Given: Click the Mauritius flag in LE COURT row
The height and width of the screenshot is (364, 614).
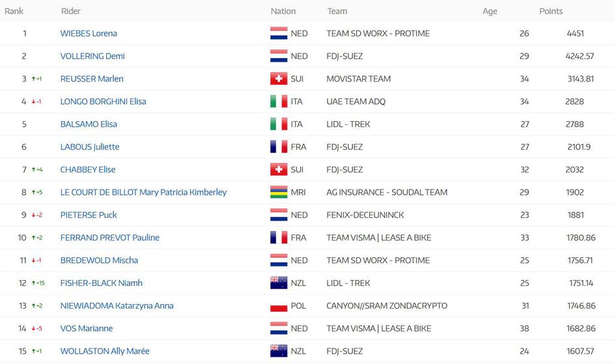Looking at the screenshot, I should pos(279,193).
